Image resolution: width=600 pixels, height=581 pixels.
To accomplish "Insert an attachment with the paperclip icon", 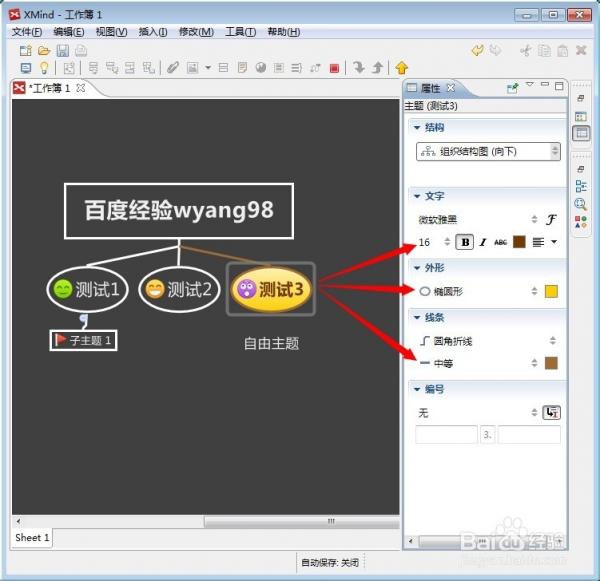I will [x=173, y=68].
